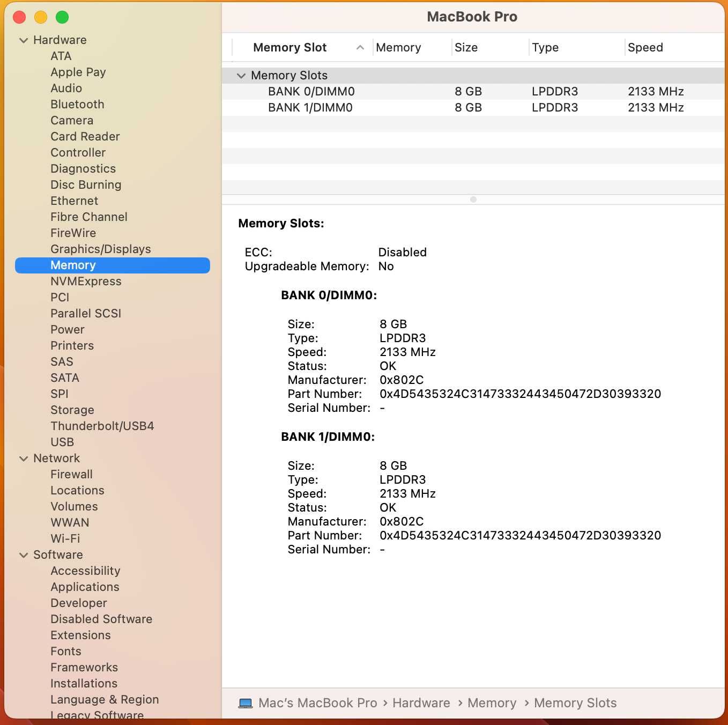The image size is (728, 725).
Task: Select Fonts in sidebar
Action: point(66,652)
